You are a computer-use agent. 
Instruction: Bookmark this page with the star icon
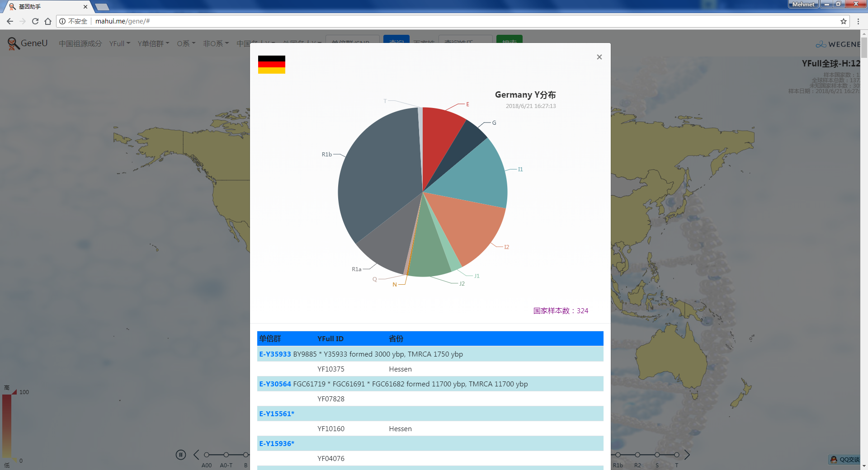point(843,21)
